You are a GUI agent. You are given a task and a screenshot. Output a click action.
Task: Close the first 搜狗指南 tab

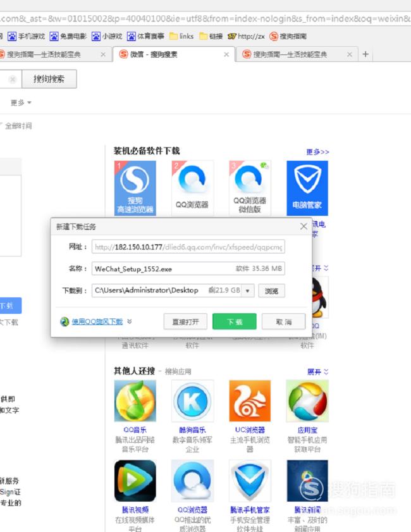point(102,54)
